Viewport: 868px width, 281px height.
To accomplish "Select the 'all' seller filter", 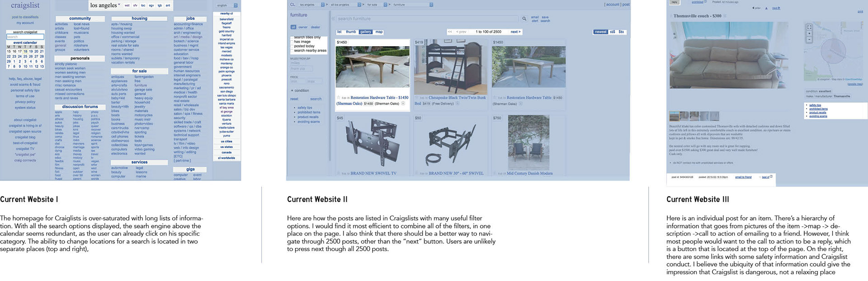I will pos(293,27).
